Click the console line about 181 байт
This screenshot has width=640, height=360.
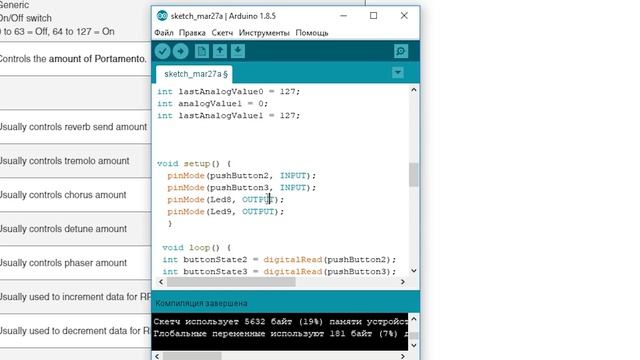pyautogui.click(x=280, y=334)
